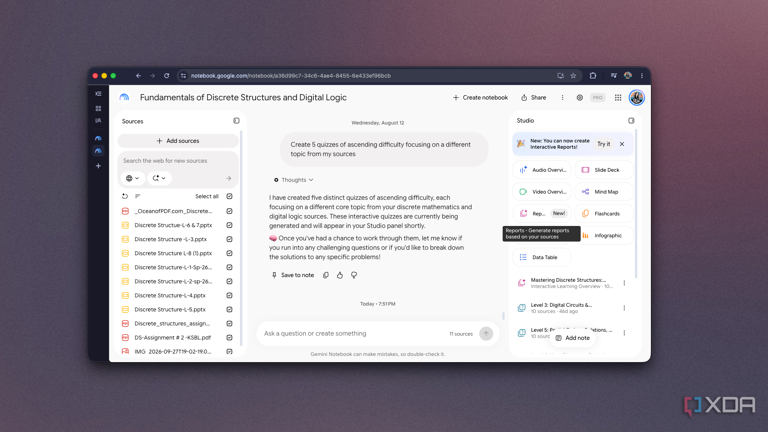Generate a Video Overview
Viewport: 768px width, 432px height.
click(x=542, y=192)
